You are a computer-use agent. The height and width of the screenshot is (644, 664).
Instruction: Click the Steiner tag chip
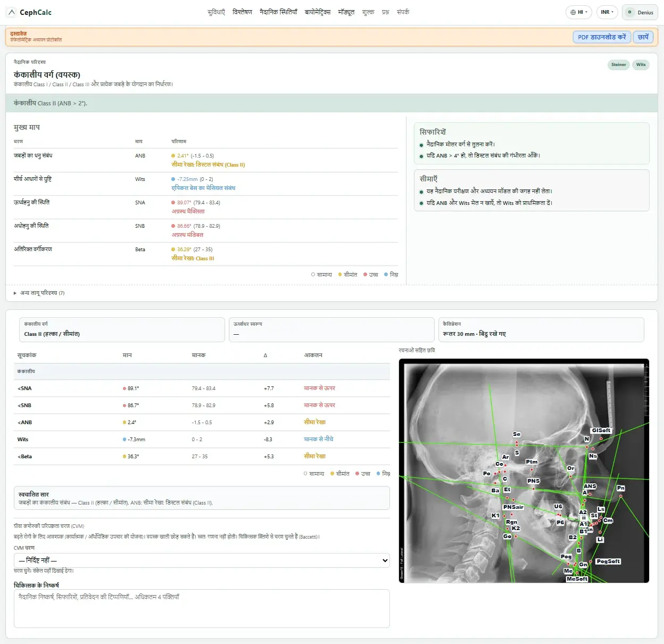(619, 65)
